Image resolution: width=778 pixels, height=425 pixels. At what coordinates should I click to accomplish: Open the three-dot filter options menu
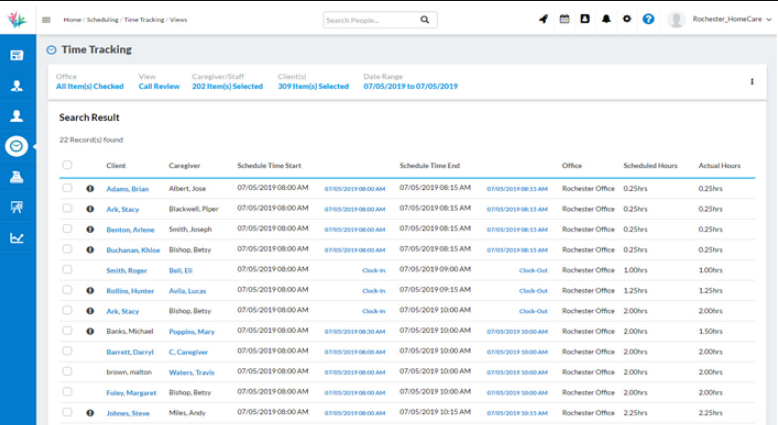[751, 82]
